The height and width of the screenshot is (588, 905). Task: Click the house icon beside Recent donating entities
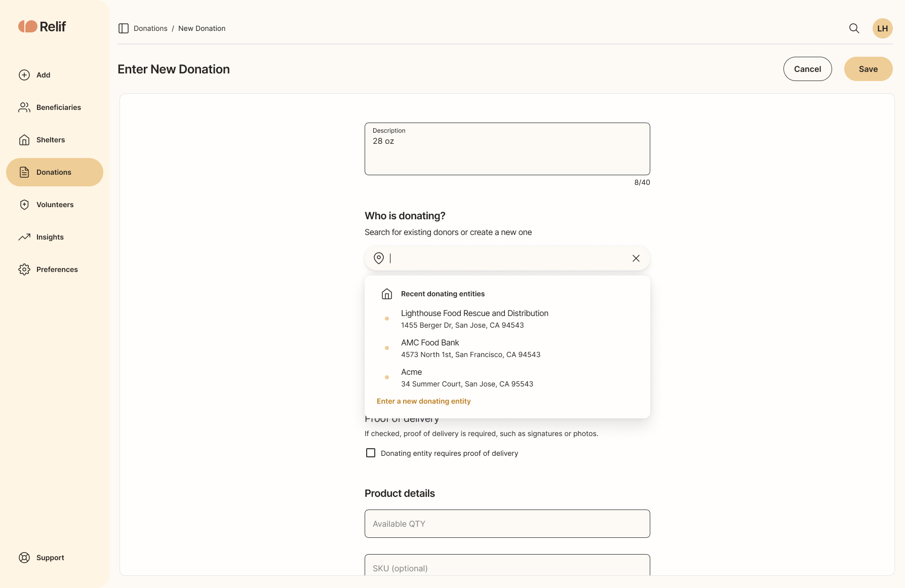(x=387, y=294)
